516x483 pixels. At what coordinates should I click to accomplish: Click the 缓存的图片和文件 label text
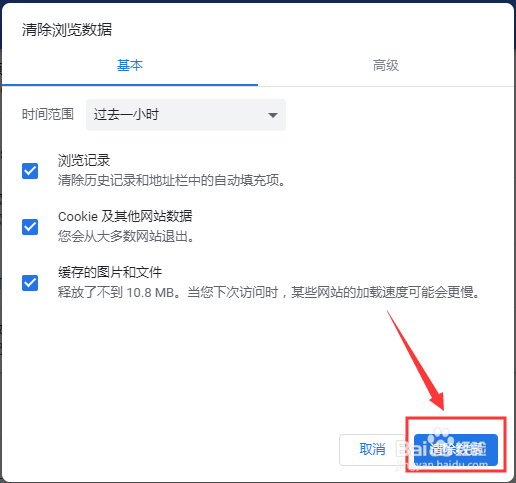click(110, 272)
